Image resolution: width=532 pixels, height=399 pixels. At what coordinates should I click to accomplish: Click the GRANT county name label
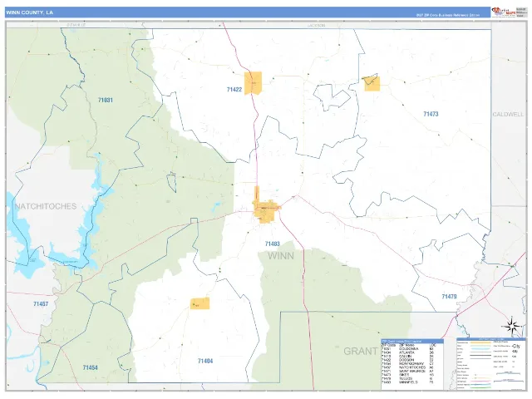click(361, 351)
